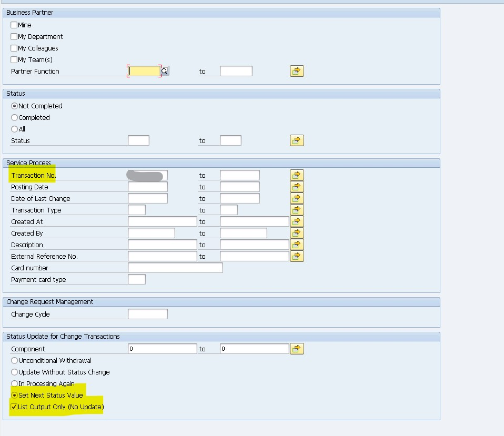Select the All status radio button
This screenshot has height=436, width=504.
tap(14, 129)
